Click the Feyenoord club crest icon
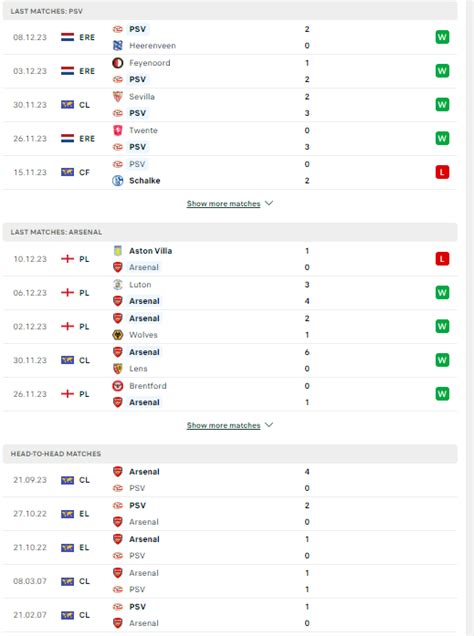 click(118, 63)
